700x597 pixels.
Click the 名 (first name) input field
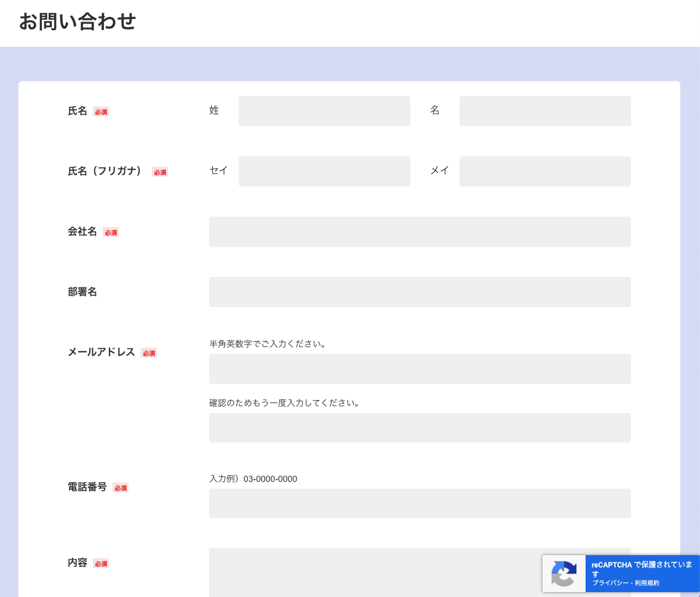tap(545, 111)
